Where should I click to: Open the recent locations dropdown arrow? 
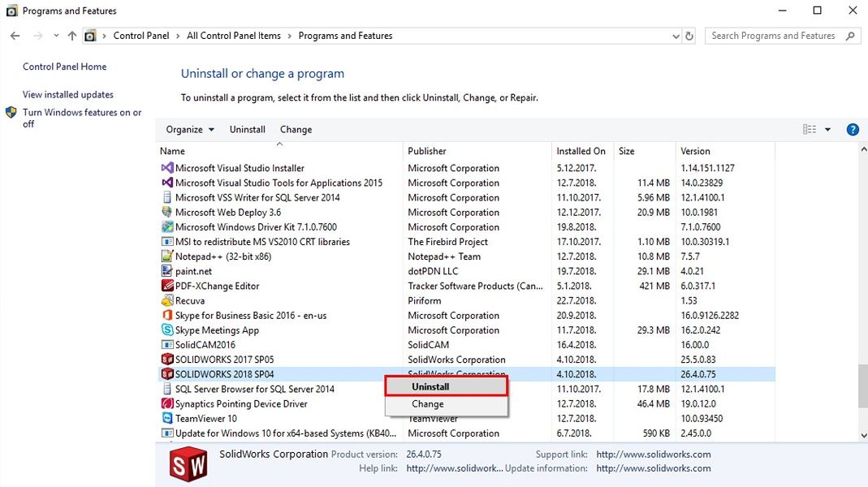[56, 36]
